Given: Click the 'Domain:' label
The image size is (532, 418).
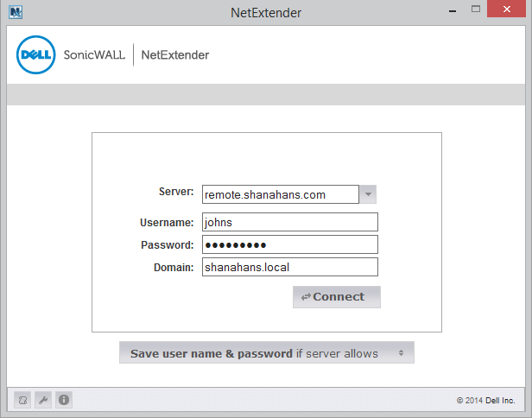Looking at the screenshot, I should click(174, 268).
